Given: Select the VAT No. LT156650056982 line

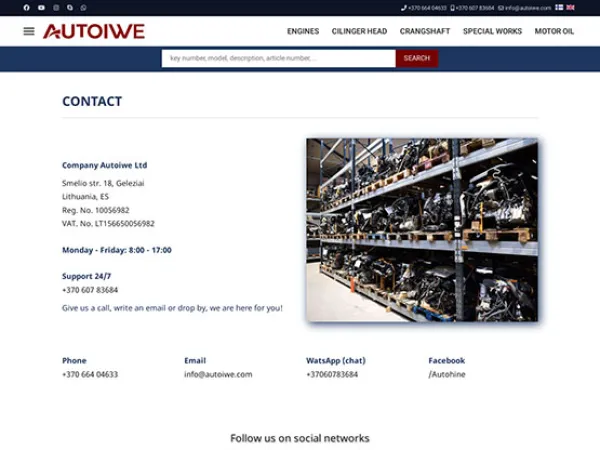Looking at the screenshot, I should [108, 223].
